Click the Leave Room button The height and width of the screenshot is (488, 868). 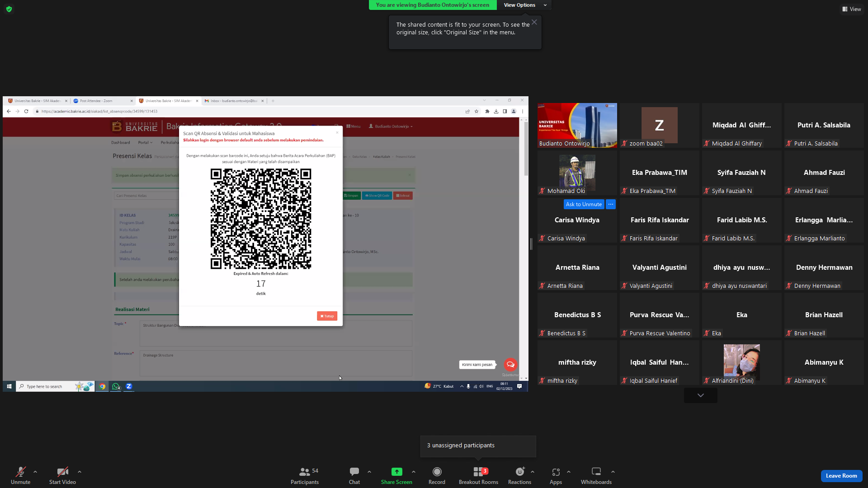tap(841, 476)
